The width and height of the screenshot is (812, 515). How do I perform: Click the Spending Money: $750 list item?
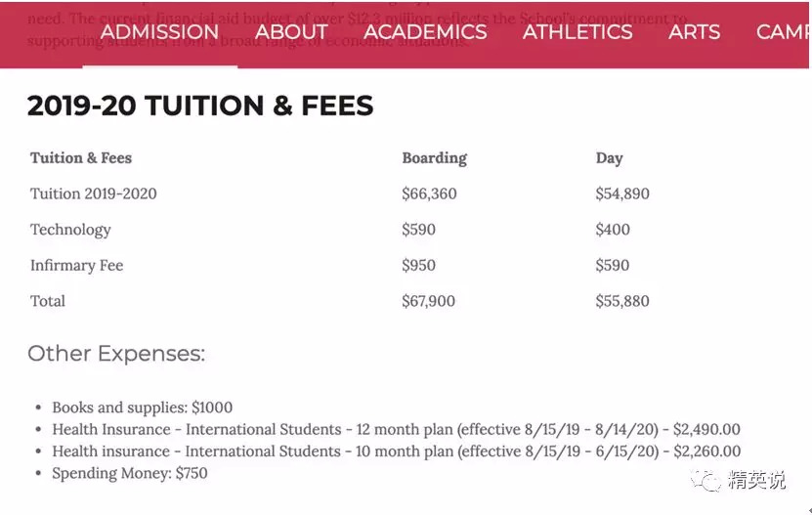129,473
